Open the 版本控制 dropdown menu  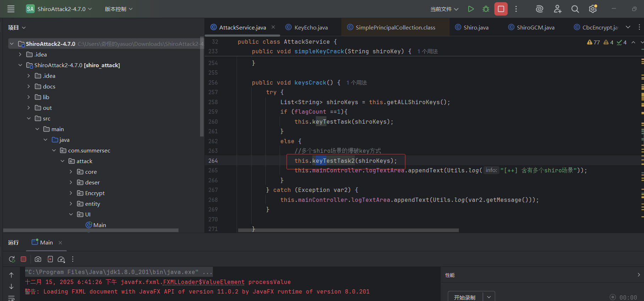[119, 9]
